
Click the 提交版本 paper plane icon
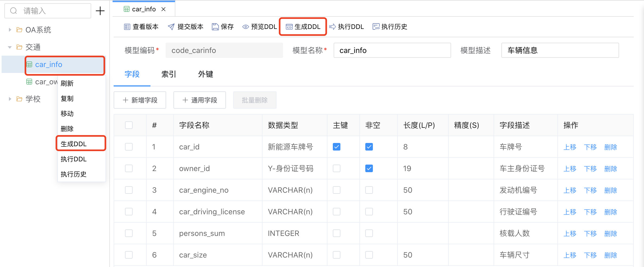click(x=171, y=27)
